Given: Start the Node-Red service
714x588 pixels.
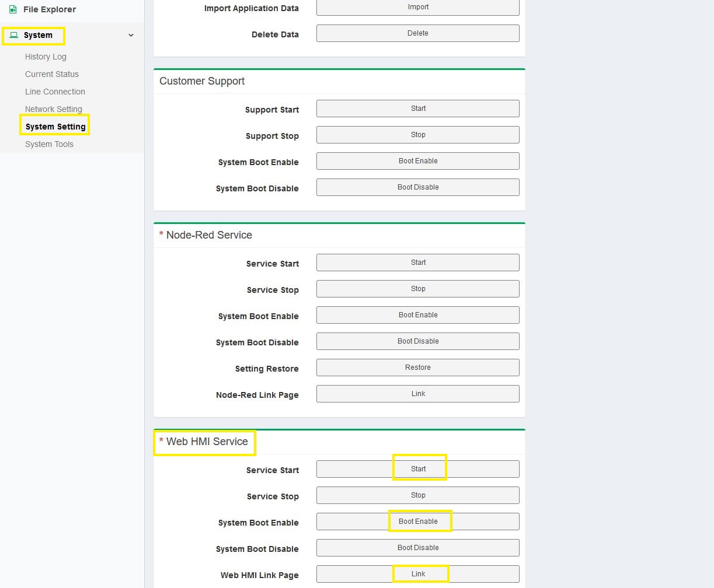Looking at the screenshot, I should point(417,262).
